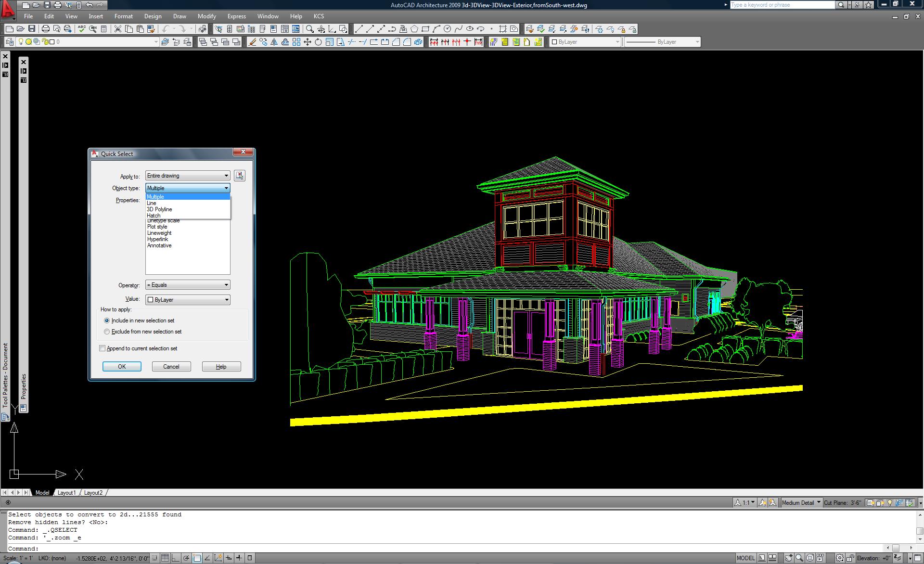Choose Line in object type list
Image resolution: width=924 pixels, height=564 pixels.
[188, 203]
